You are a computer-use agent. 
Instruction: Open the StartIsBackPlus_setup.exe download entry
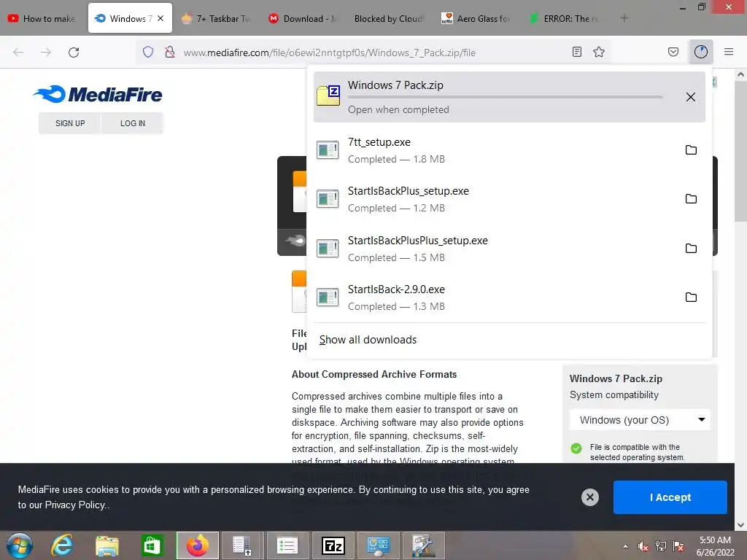tap(495, 199)
